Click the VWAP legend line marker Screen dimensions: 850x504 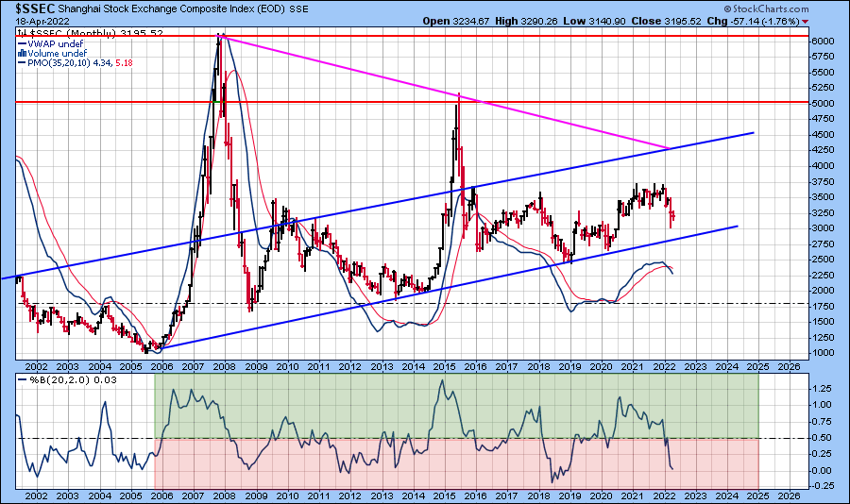pyautogui.click(x=21, y=43)
